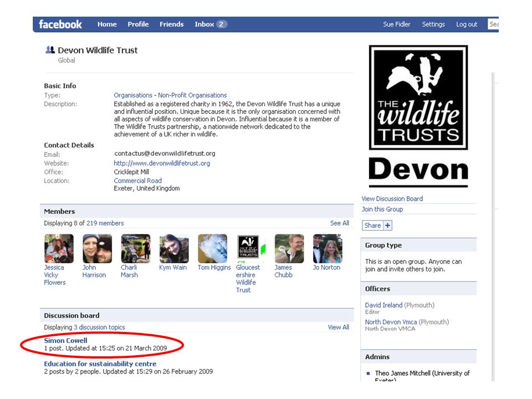532x399 pixels.
Task: Click the Organisations type link
Action: (133, 95)
